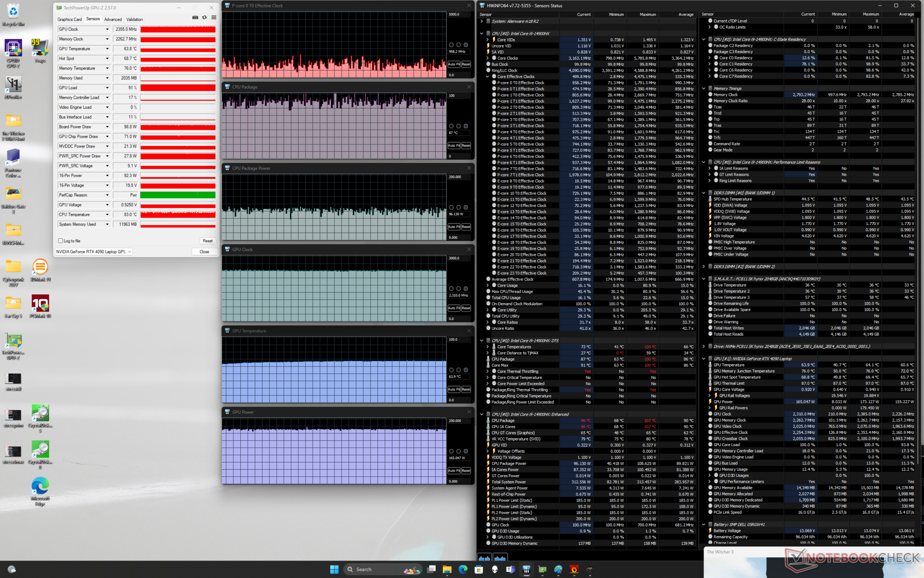
Task: Enable the Log to file checkbox
Action: pos(61,241)
